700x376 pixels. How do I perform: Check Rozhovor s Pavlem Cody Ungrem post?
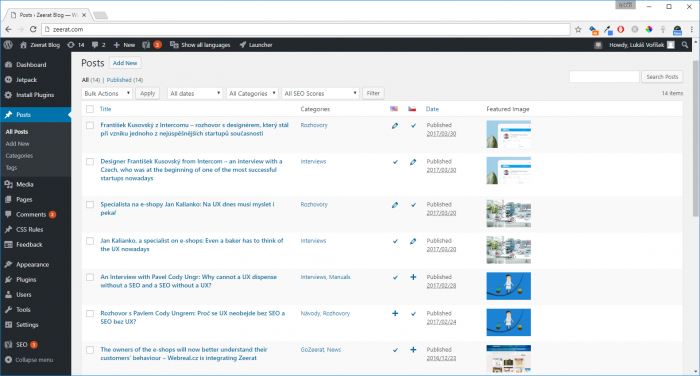(90, 313)
